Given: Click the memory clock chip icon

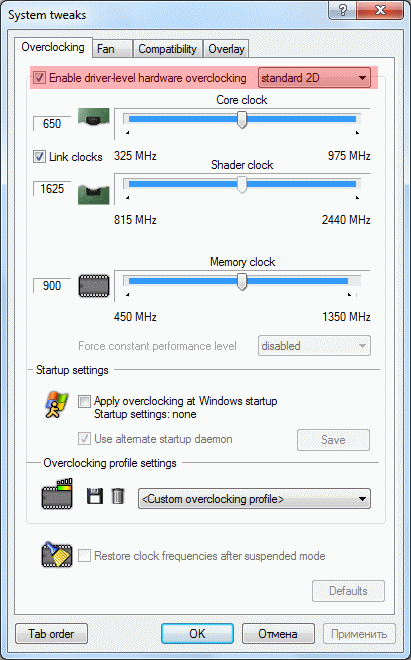Looking at the screenshot, I should coord(94,286).
